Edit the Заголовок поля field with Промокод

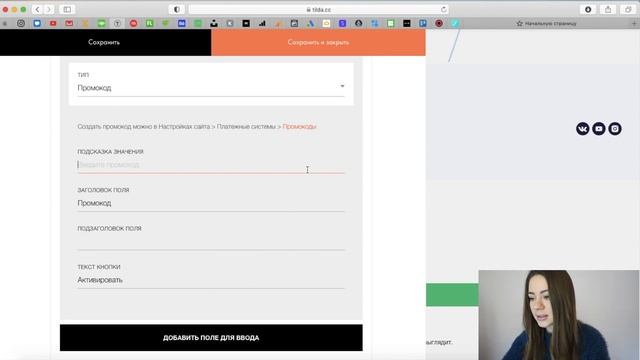[211, 203]
